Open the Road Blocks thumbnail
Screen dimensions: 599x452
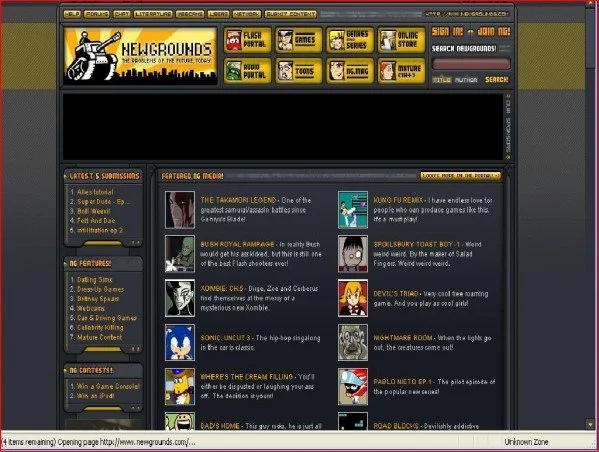(x=353, y=421)
